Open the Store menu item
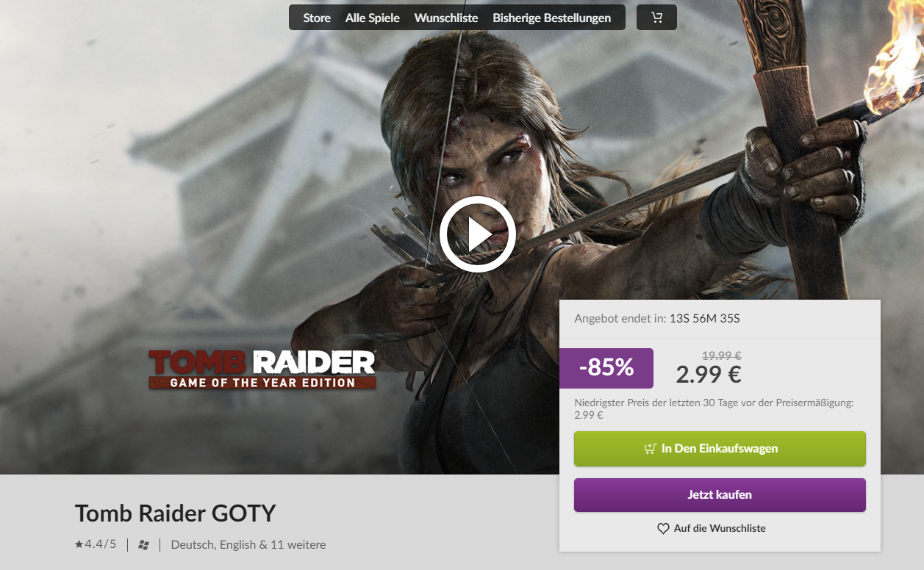 317,18
